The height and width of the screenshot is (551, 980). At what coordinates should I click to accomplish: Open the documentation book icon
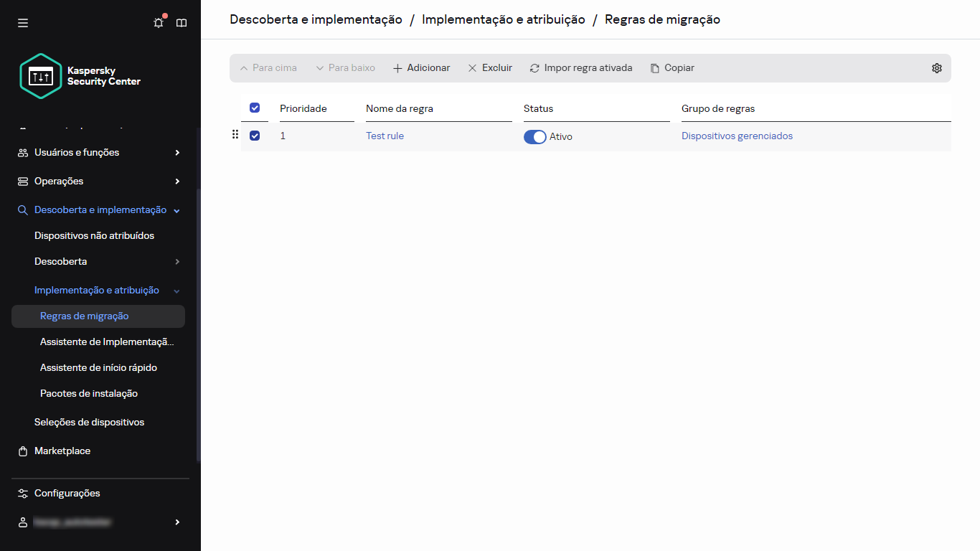pos(182,23)
